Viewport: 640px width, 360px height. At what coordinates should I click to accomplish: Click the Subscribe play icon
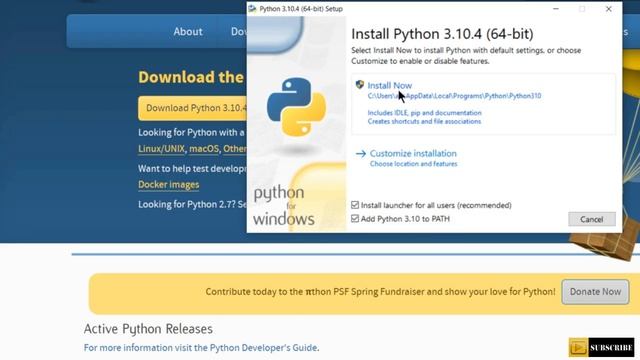pyautogui.click(x=578, y=347)
